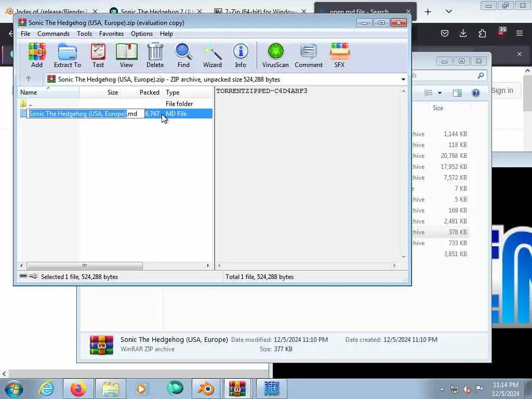Click the muted volume tray icon
Image resolution: width=532 pixels, height=399 pixels.
(x=467, y=390)
